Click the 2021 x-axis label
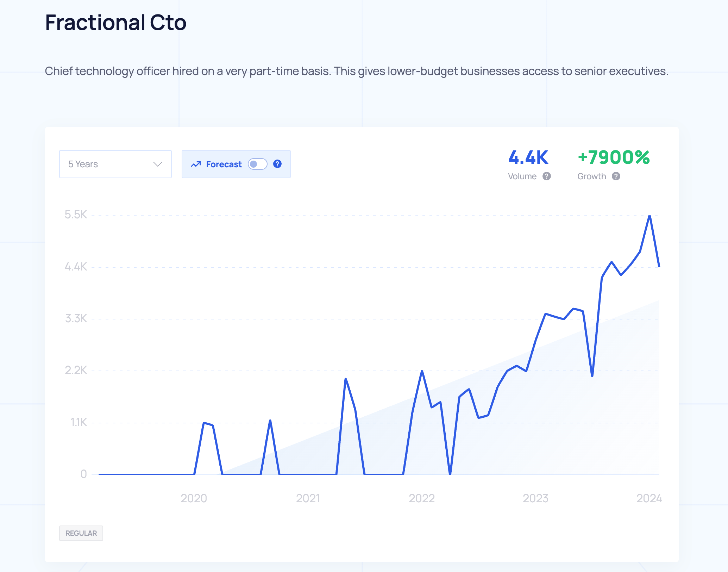This screenshot has height=572, width=728. click(308, 498)
